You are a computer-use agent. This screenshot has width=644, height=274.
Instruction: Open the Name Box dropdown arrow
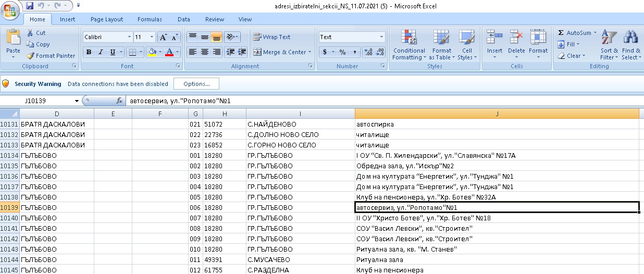point(77,101)
